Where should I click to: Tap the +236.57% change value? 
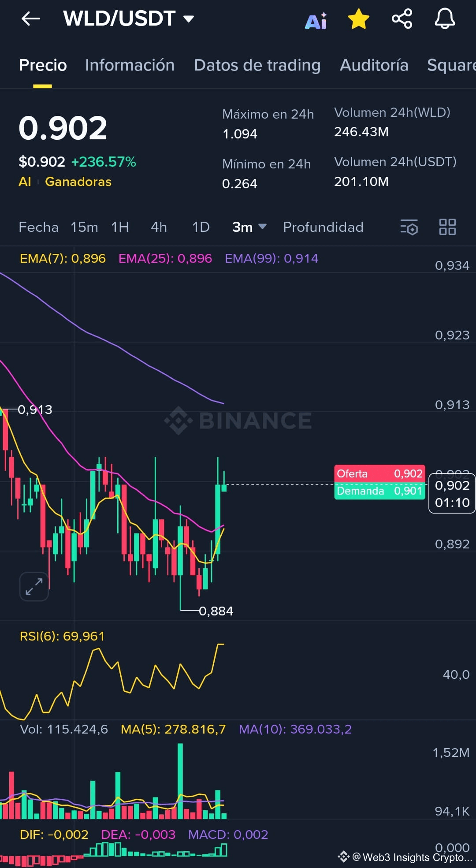[104, 162]
